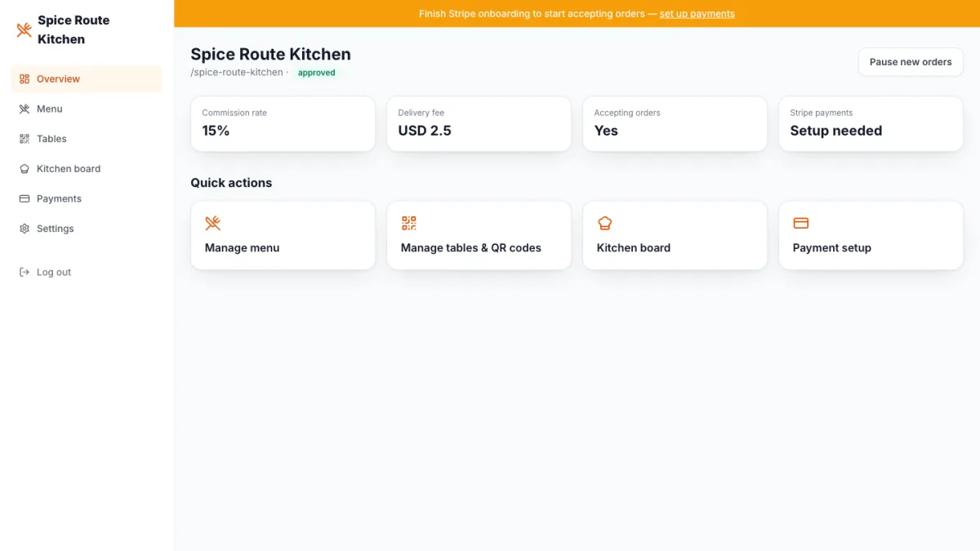This screenshot has width=980, height=551.
Task: Open Manage tables & QR codes quick action
Action: [x=479, y=235]
